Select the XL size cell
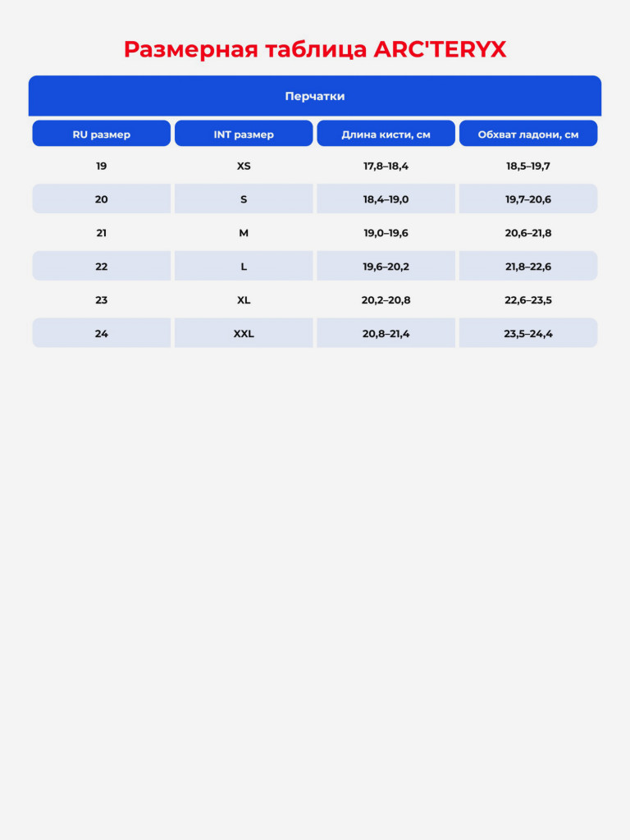The height and width of the screenshot is (840, 630). (x=244, y=299)
